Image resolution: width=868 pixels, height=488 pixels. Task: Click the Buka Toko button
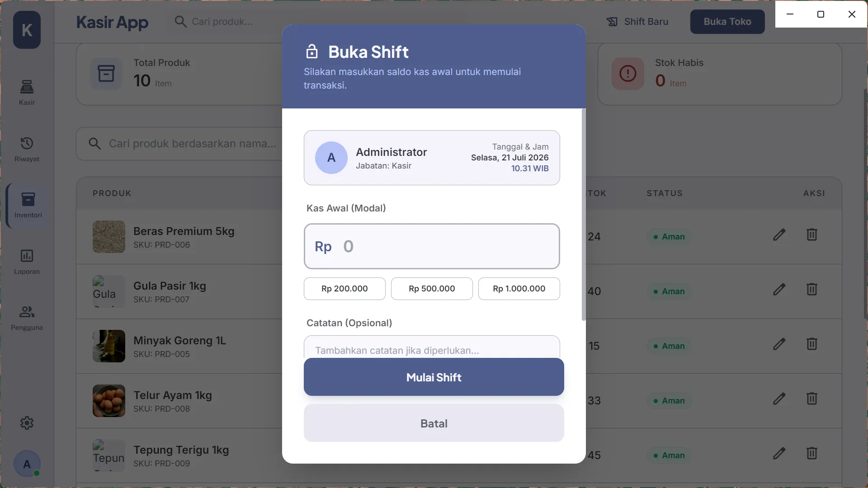tap(727, 22)
